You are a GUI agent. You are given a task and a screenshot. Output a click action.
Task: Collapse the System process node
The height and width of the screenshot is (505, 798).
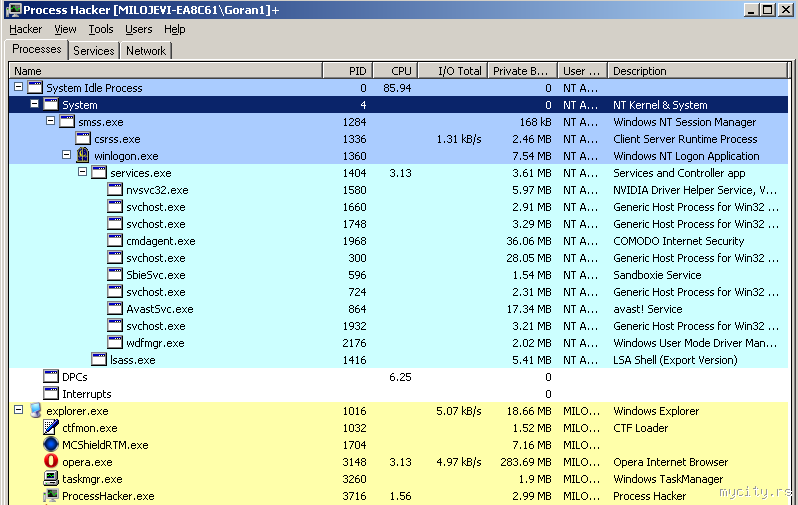[x=35, y=104]
